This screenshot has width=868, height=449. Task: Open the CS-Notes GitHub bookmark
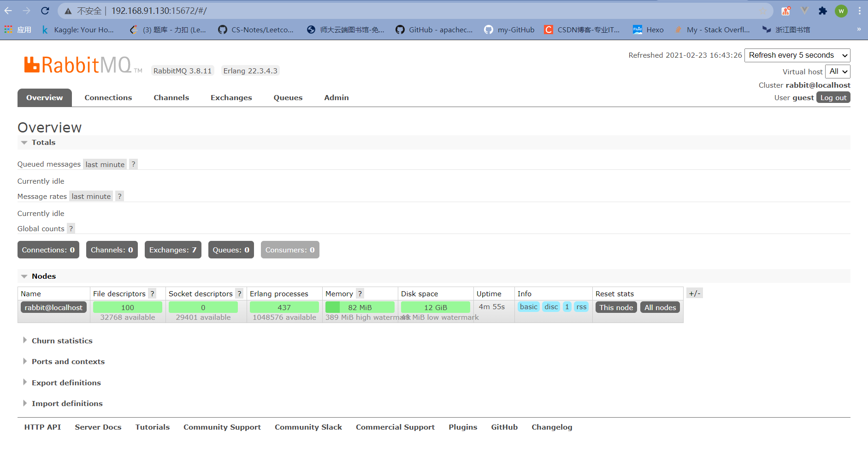pos(256,30)
